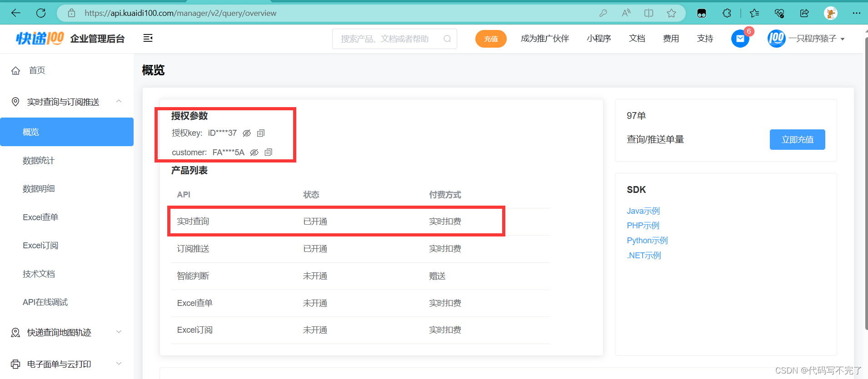The height and width of the screenshot is (379, 868).
Task: Open 成为推广伙伴 link
Action: [545, 39]
